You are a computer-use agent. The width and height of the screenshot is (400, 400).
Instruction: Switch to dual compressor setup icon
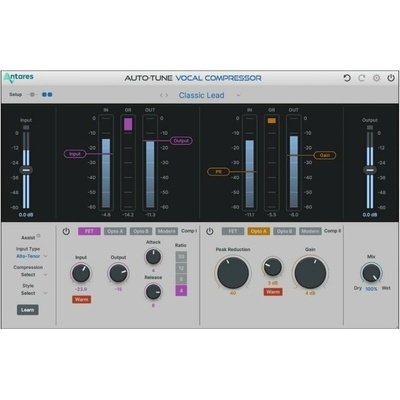click(x=47, y=95)
